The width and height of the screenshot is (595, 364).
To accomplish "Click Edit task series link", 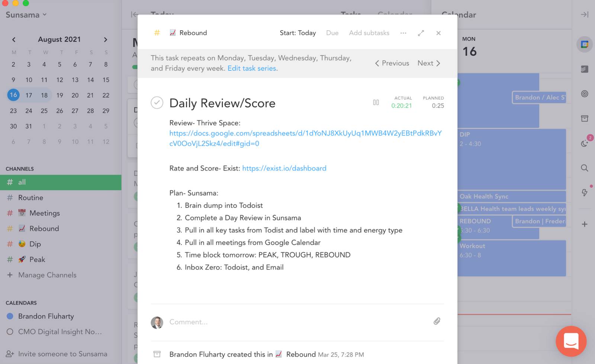I will pyautogui.click(x=252, y=68).
